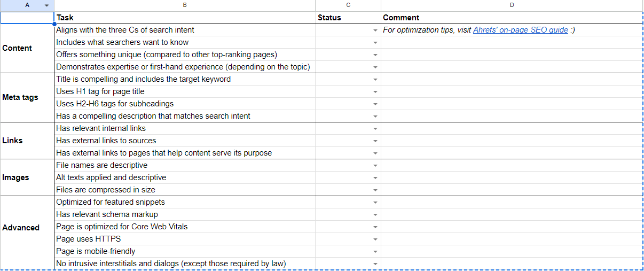
Task: Expand Status dropdown for 'Has relevant schema markup'
Action: pyautogui.click(x=375, y=215)
